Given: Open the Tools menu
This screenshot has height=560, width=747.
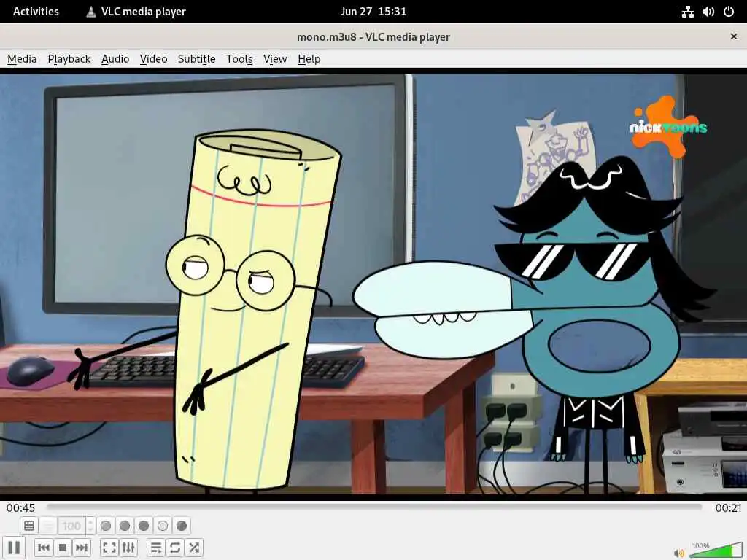Looking at the screenshot, I should coord(239,59).
